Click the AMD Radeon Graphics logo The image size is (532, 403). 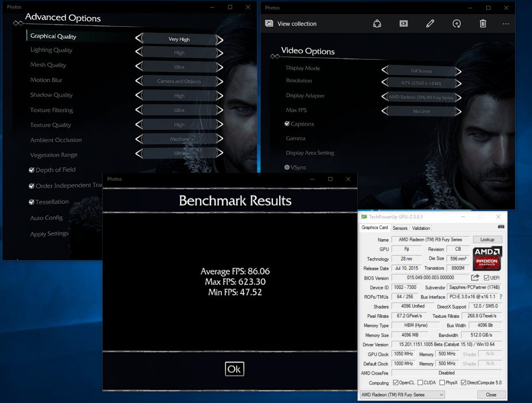[488, 259]
